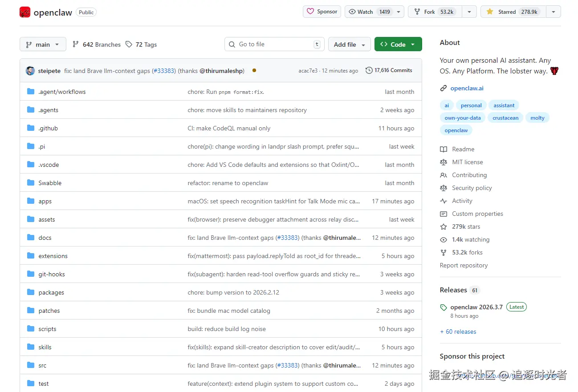Click the folder icon beside apps
The height and width of the screenshot is (392, 578).
[31, 201]
